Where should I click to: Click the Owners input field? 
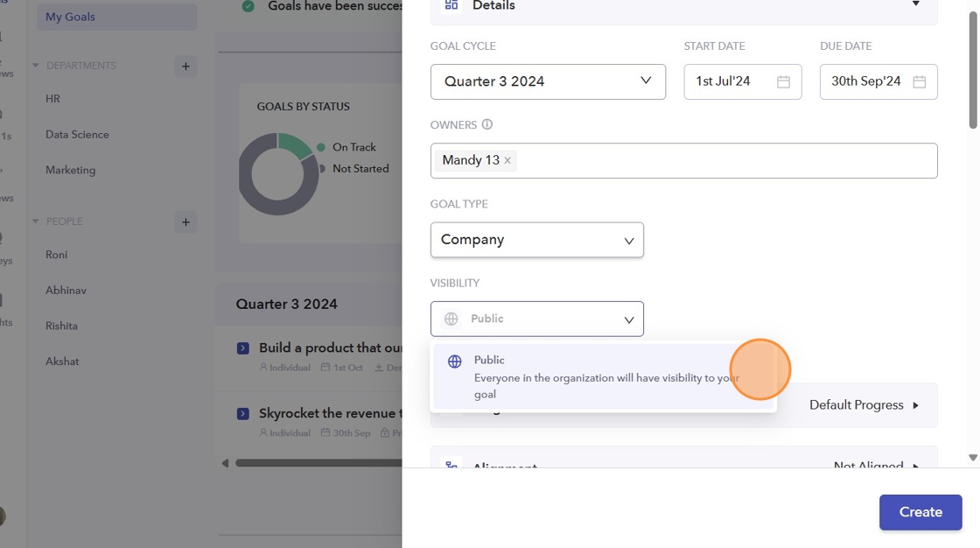pyautogui.click(x=726, y=161)
